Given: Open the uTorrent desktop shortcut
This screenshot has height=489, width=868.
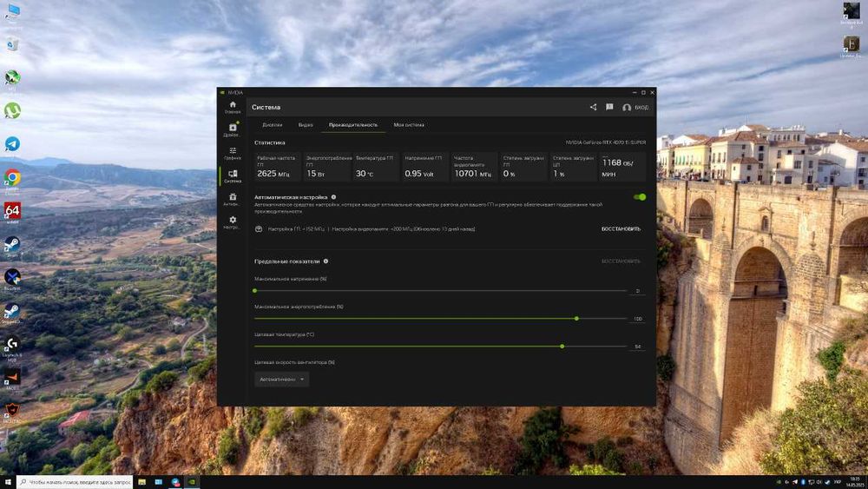Looking at the screenshot, I should pyautogui.click(x=12, y=111).
